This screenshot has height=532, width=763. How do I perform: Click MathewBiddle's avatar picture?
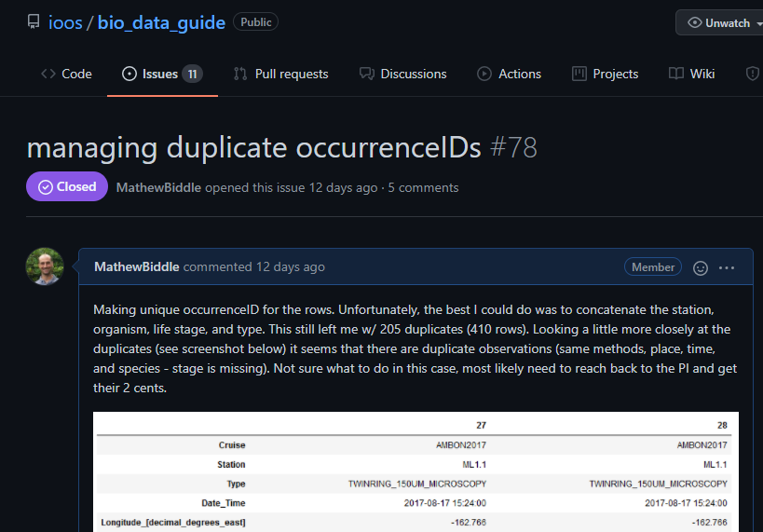pos(45,266)
